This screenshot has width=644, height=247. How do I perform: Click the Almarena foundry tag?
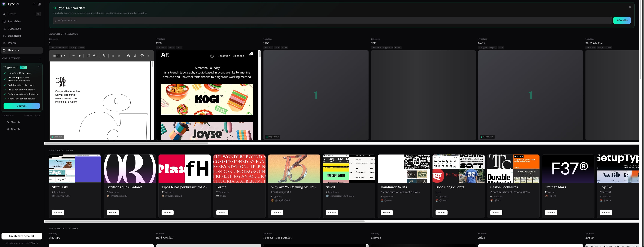(162, 48)
